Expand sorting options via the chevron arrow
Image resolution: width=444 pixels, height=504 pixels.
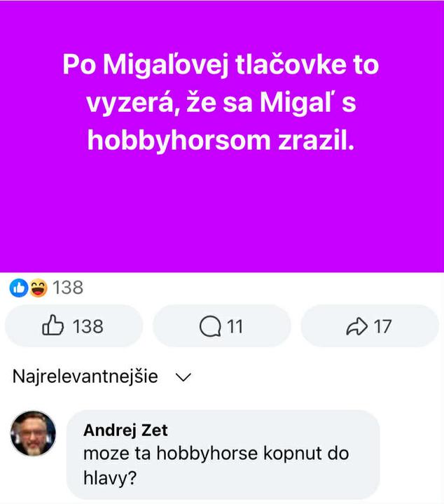tap(183, 377)
